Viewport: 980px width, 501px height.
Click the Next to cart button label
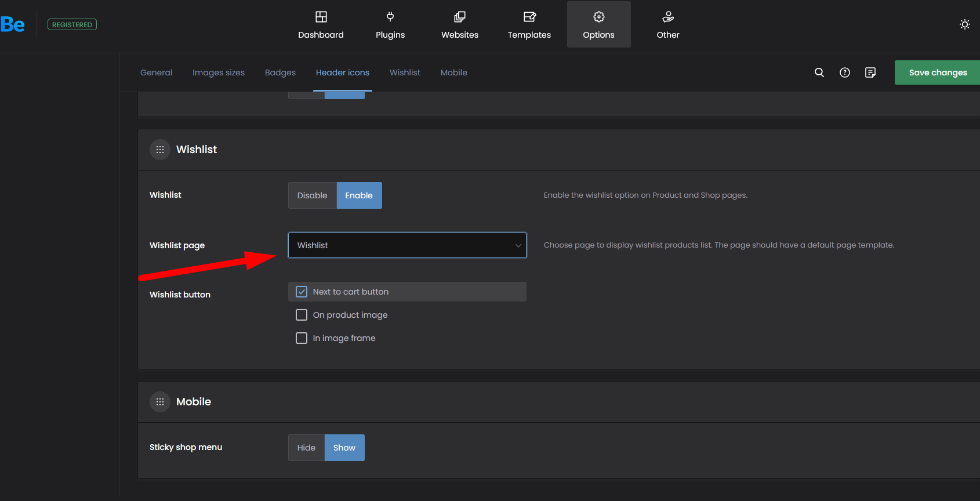click(351, 292)
